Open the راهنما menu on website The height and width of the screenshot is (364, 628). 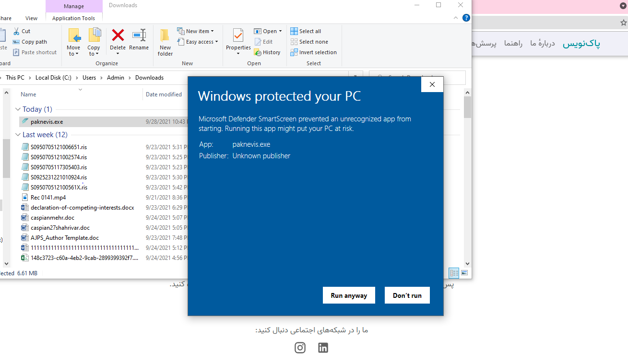pyautogui.click(x=513, y=43)
